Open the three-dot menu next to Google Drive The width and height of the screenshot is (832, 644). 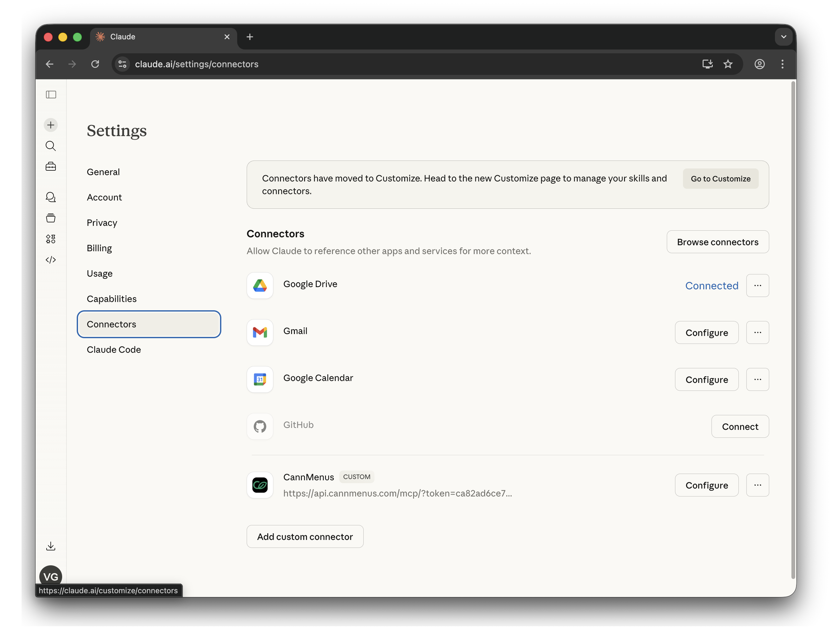(x=757, y=286)
